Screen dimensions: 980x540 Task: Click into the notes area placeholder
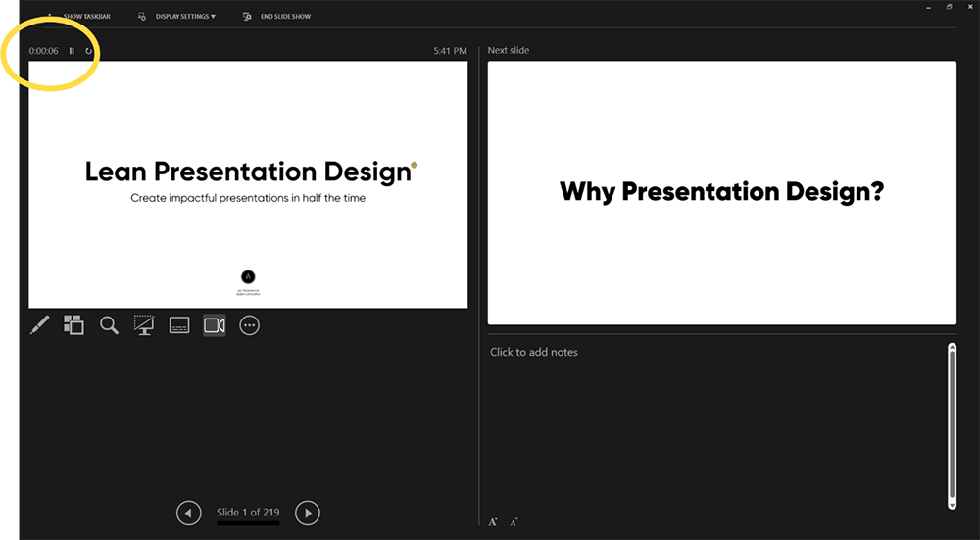click(x=534, y=352)
